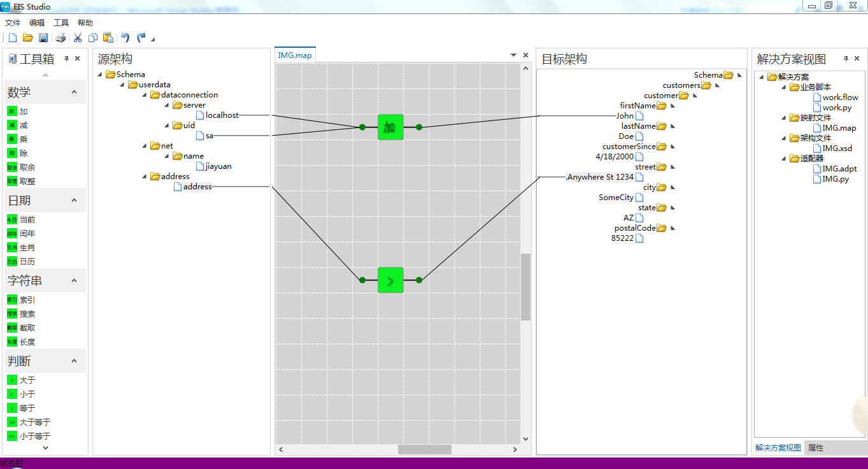Open the IMG.map tab dropdown arrow
Screen dimensions: 868x469
513,55
